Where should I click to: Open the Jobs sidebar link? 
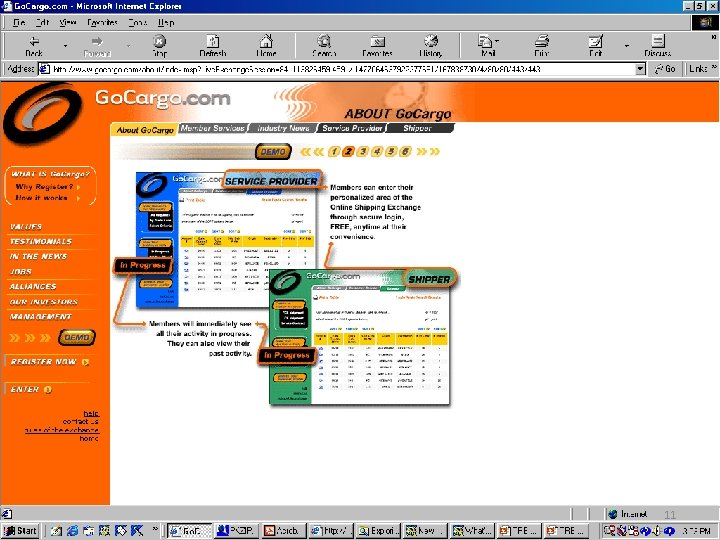21,271
